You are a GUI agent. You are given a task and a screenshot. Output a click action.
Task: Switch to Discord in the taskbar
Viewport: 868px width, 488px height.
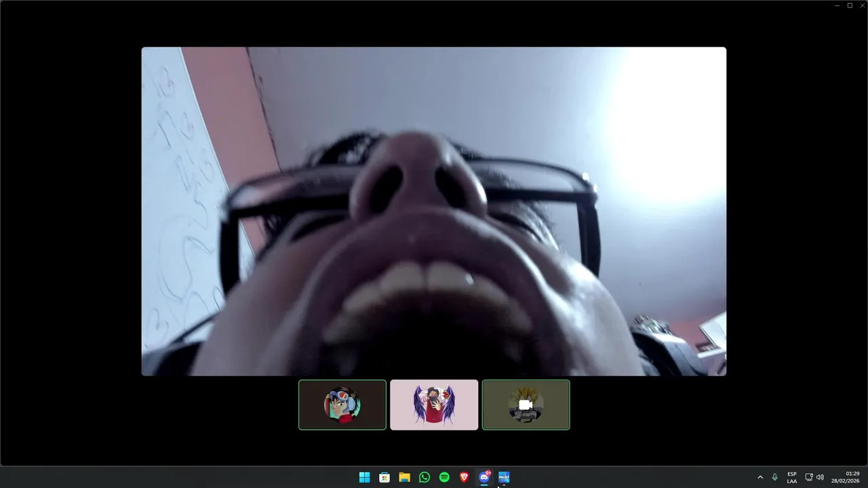click(x=484, y=477)
